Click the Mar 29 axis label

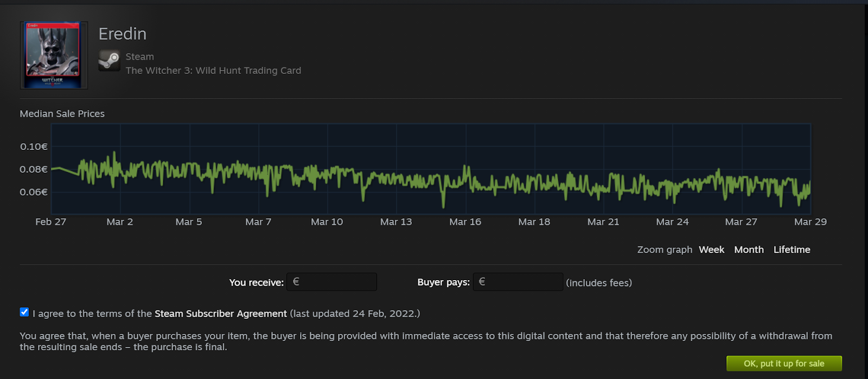pyautogui.click(x=810, y=222)
